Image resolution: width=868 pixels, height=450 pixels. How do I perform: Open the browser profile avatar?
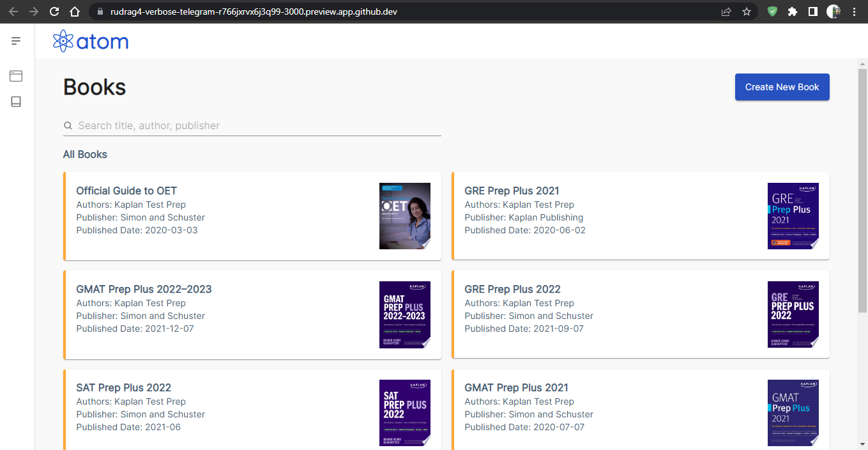click(834, 12)
